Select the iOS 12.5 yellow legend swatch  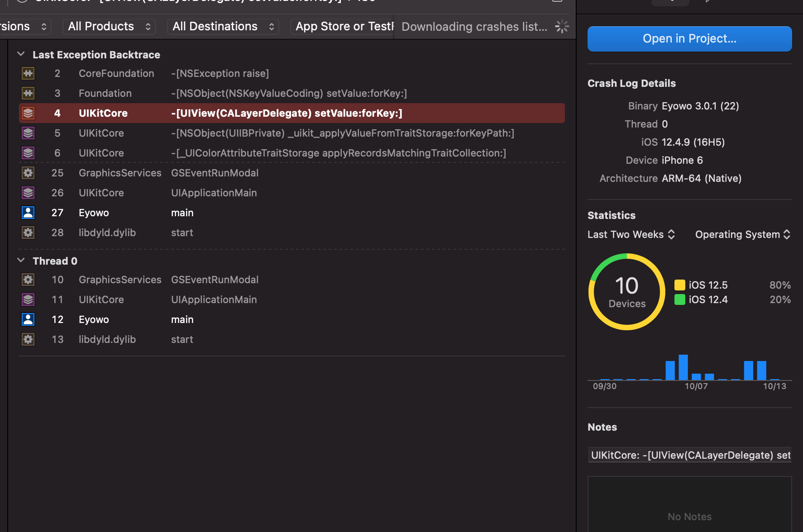coord(679,285)
